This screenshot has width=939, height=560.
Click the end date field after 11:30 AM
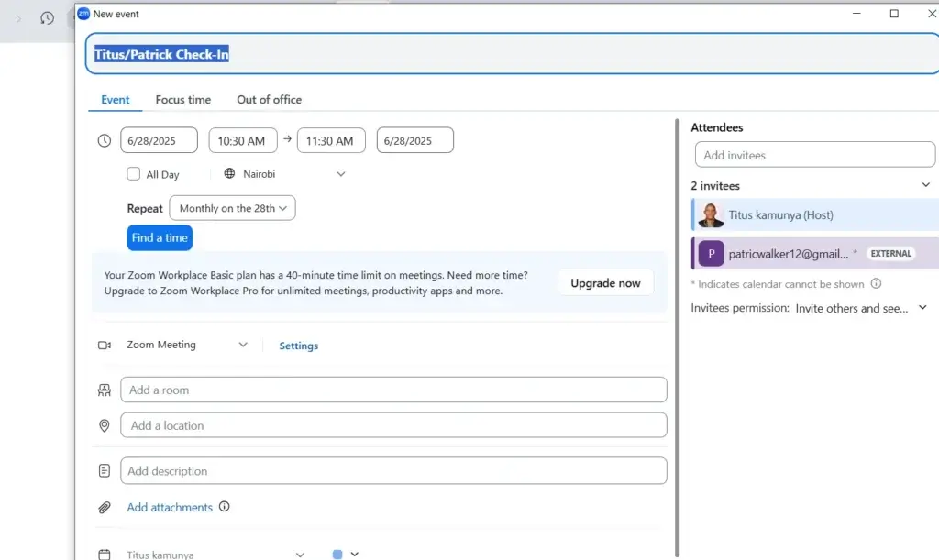pos(415,140)
